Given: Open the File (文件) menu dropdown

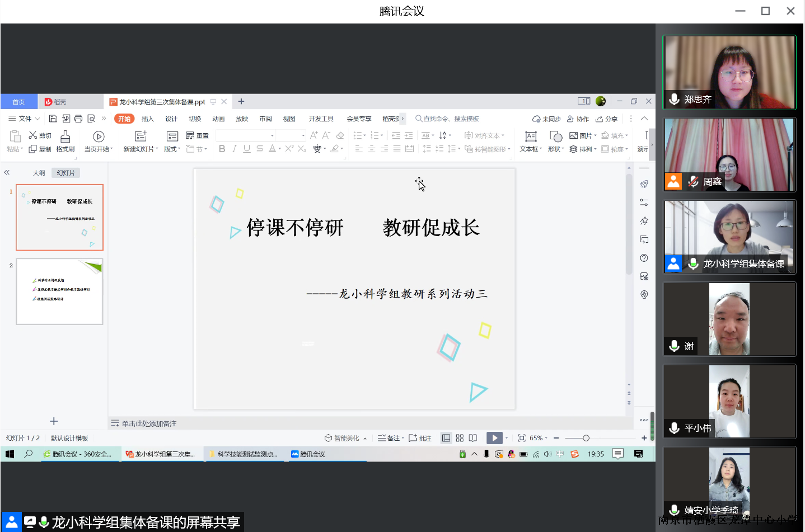Looking at the screenshot, I should [24, 119].
